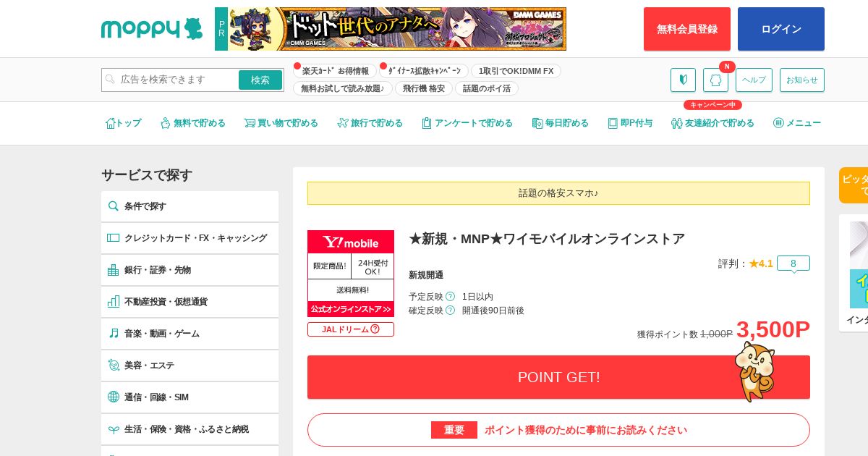Click the music note icon in sidebar

click(x=114, y=334)
